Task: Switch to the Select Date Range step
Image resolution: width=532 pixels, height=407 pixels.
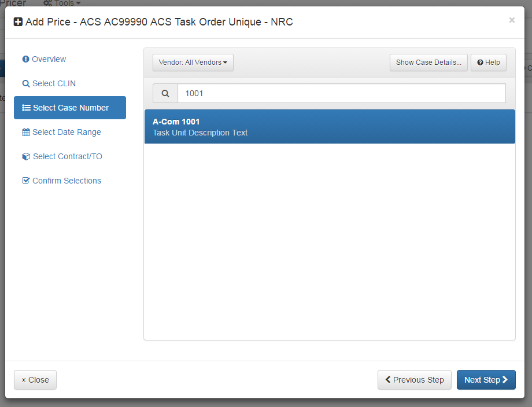Action: pos(61,132)
